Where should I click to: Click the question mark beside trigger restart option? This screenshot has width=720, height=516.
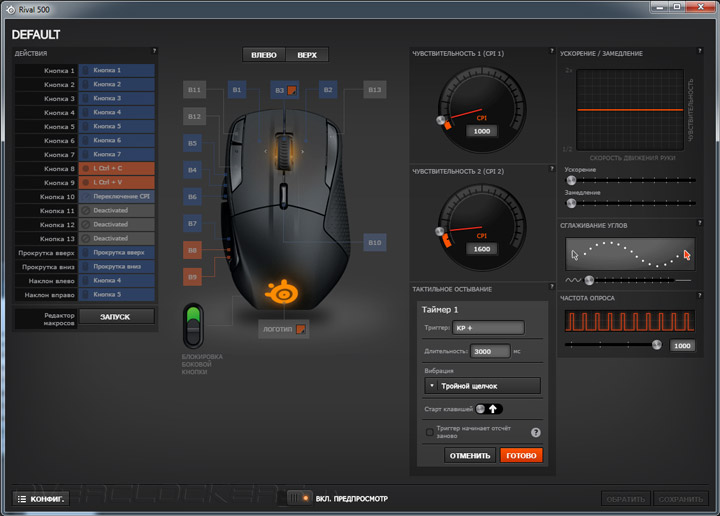pyautogui.click(x=535, y=432)
